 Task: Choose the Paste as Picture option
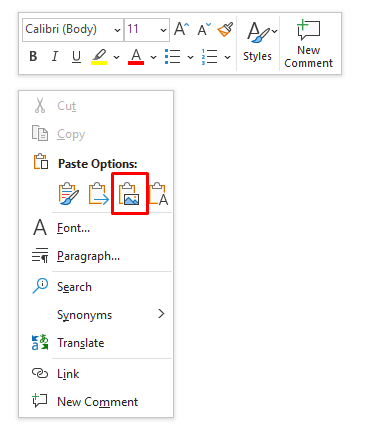click(130, 194)
